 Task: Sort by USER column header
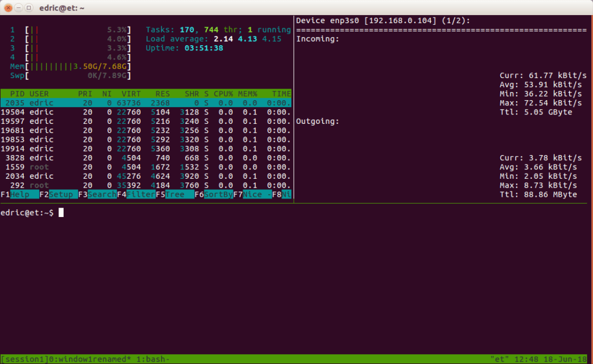[39, 94]
